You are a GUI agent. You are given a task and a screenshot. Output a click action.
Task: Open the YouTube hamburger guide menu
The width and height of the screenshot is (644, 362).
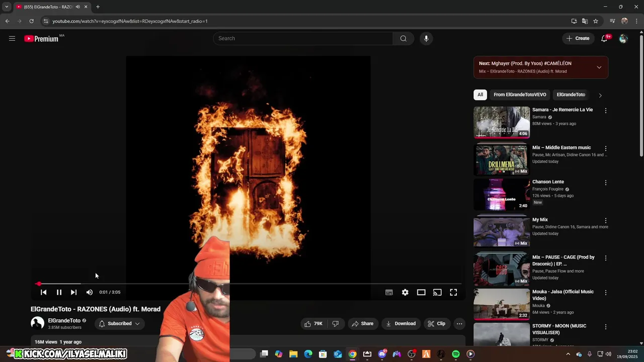[12, 38]
